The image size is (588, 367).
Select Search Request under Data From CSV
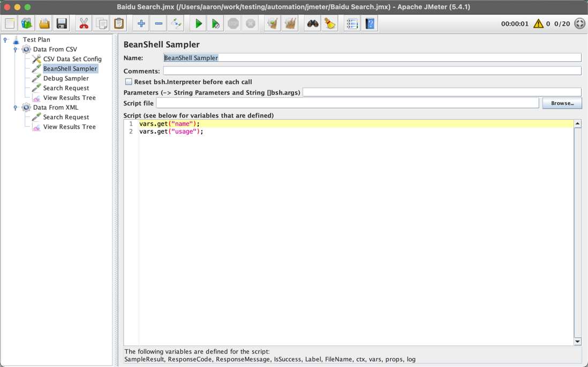[66, 88]
